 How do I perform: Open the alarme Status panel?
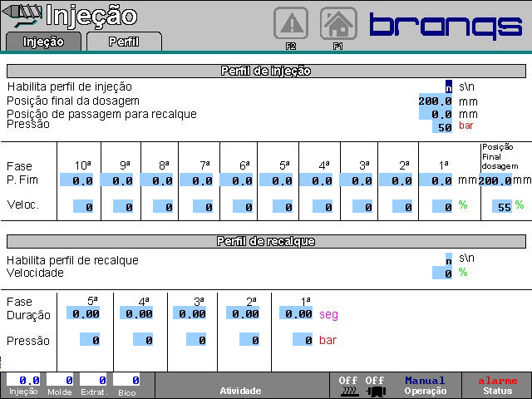pos(497,385)
